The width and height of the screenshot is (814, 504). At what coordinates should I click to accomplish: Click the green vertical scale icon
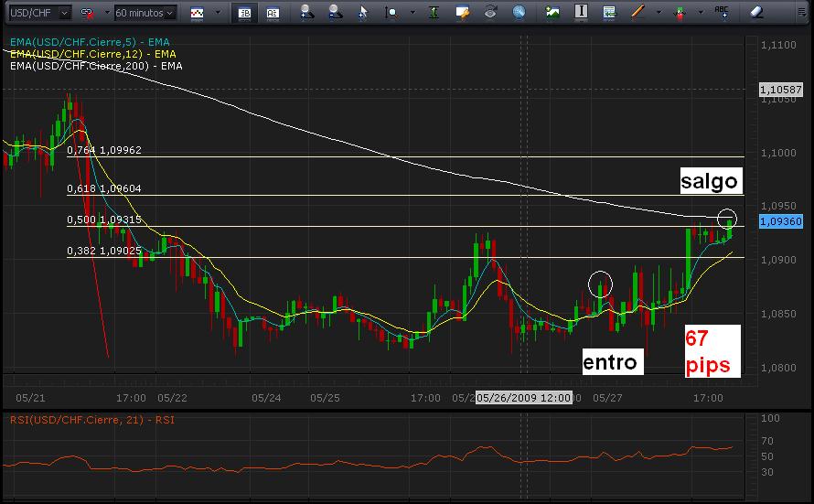(433, 13)
